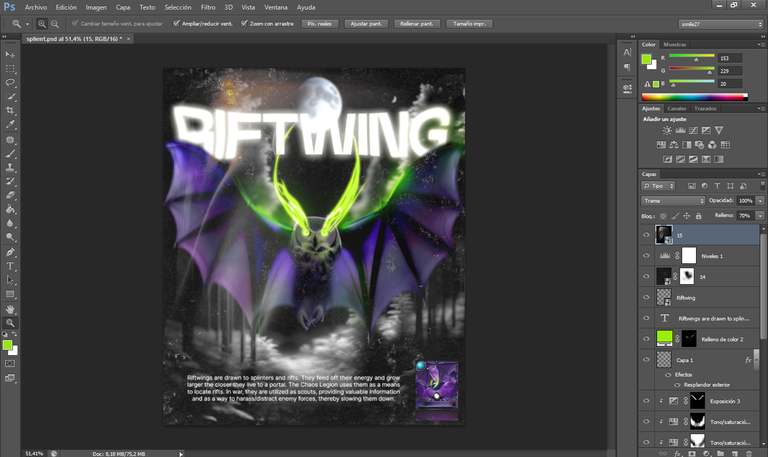The width and height of the screenshot is (768, 457).
Task: Open the Filtro menu
Action: tap(208, 7)
